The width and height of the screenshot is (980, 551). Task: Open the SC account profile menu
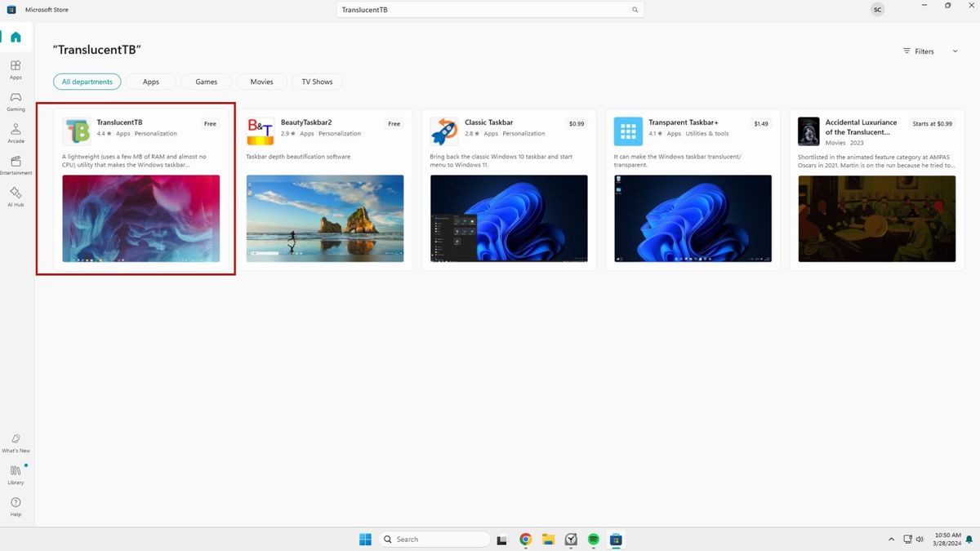(877, 9)
